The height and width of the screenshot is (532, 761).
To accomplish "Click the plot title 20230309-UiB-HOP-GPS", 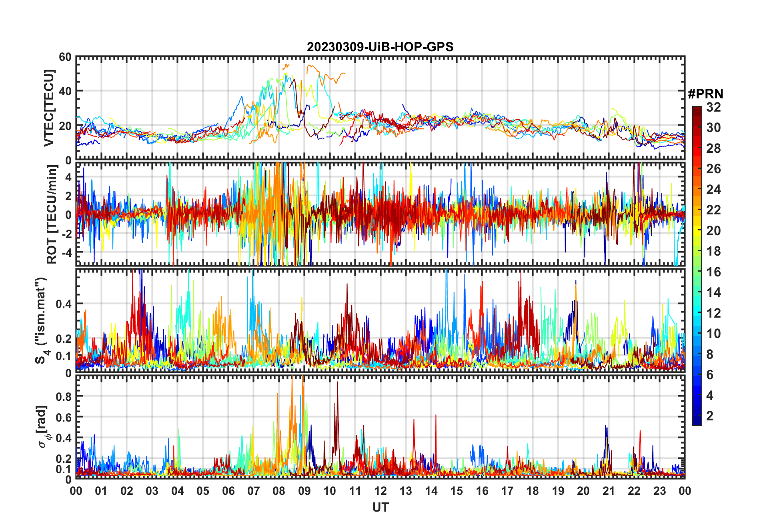I will 380,47.
